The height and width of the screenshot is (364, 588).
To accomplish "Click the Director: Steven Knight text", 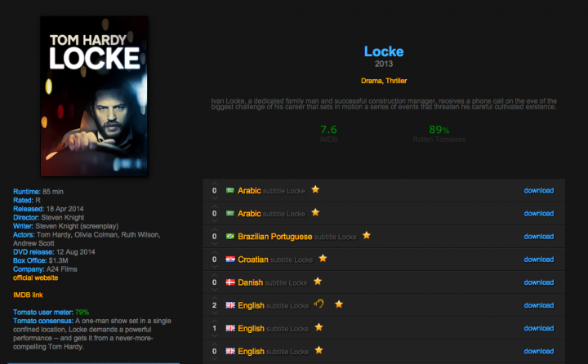I will click(49, 217).
